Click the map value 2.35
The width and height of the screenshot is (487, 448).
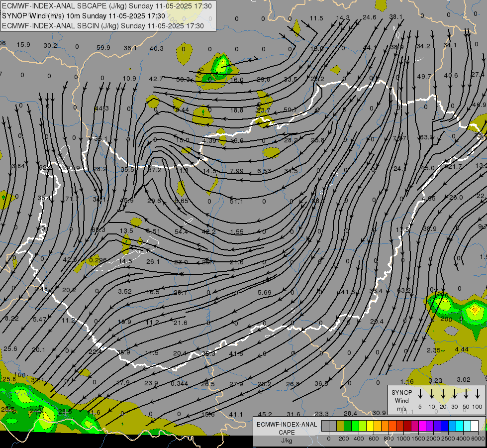434,350
